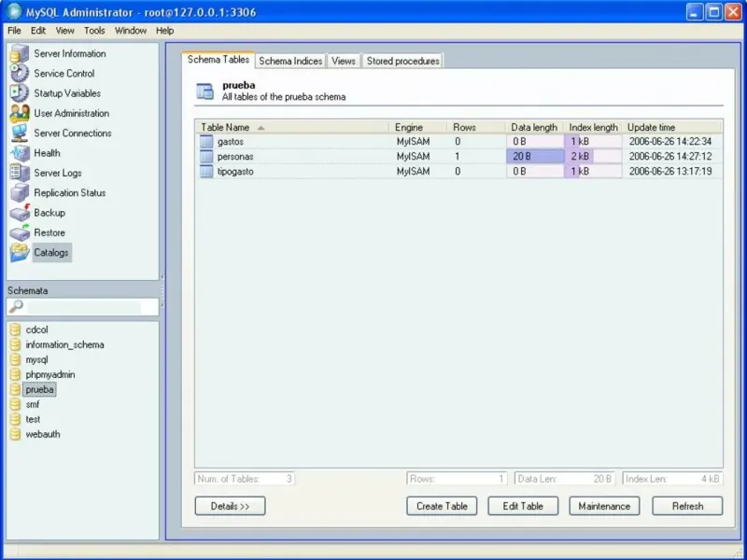The height and width of the screenshot is (560, 747).
Task: Open the Maintenance button
Action: click(604, 506)
